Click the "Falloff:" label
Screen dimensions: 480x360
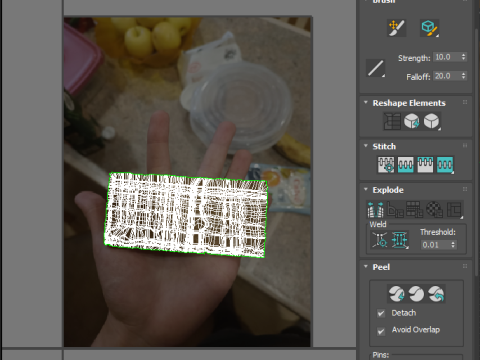click(418, 77)
